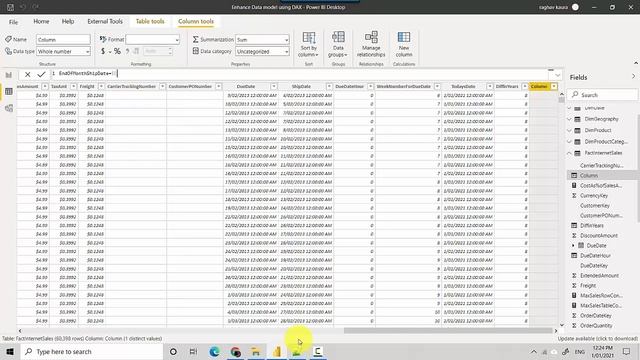This screenshot has height=360, width=640.
Task: Expand the formula bar chevron
Action: click(x=558, y=75)
